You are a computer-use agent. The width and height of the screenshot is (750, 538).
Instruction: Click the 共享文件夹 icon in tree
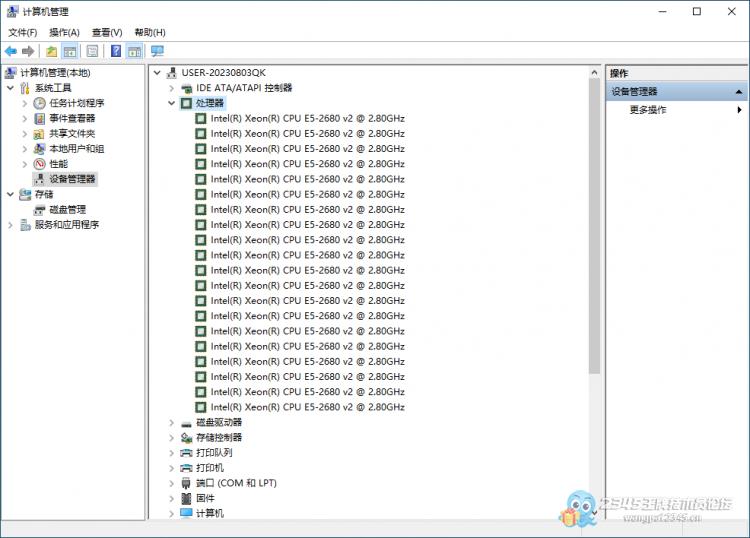tap(40, 133)
